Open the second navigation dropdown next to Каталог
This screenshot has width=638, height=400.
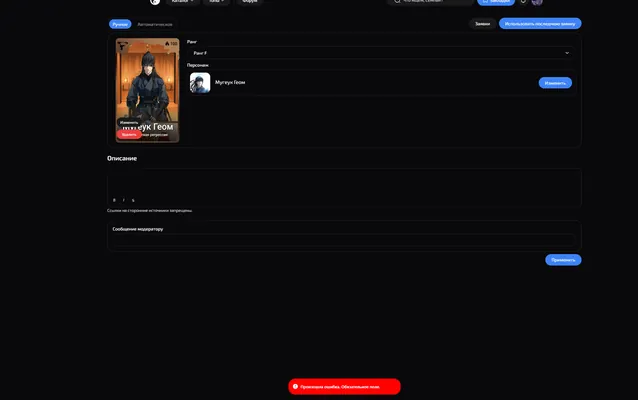(x=216, y=1)
